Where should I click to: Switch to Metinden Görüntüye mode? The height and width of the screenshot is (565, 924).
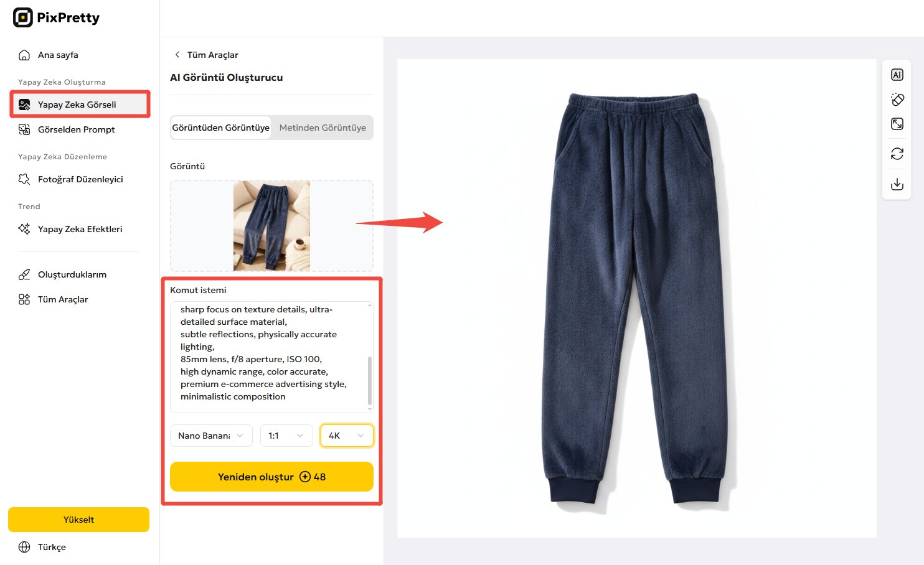point(323,128)
